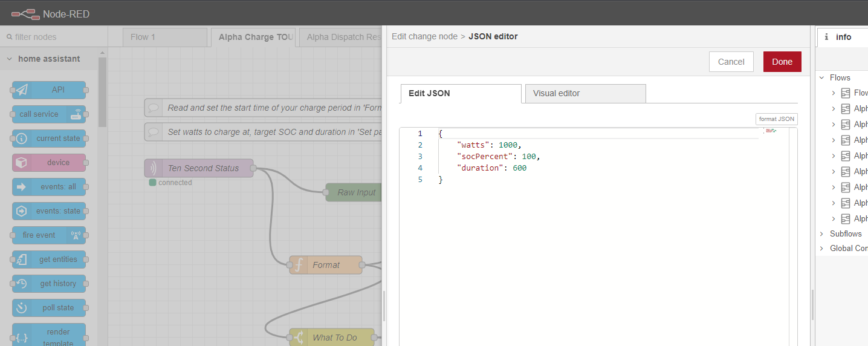
Task: Switch to the Visual editor tab
Action: pos(585,94)
